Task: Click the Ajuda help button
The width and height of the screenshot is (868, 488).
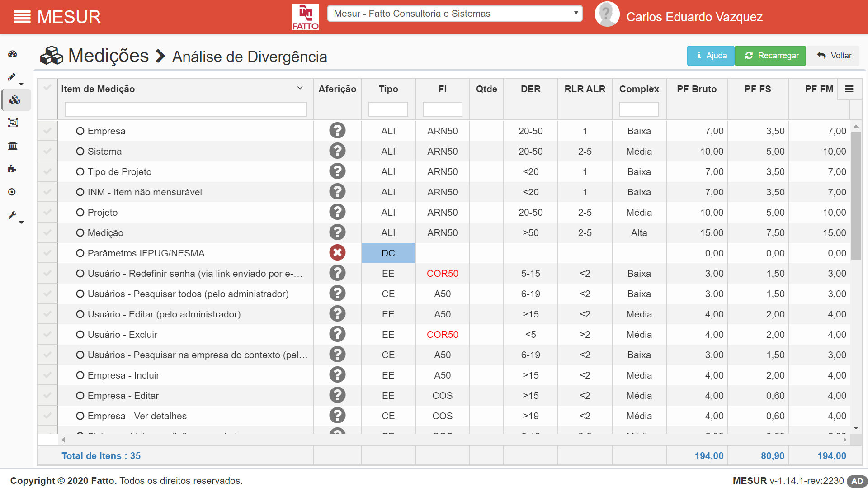Action: [x=711, y=56]
